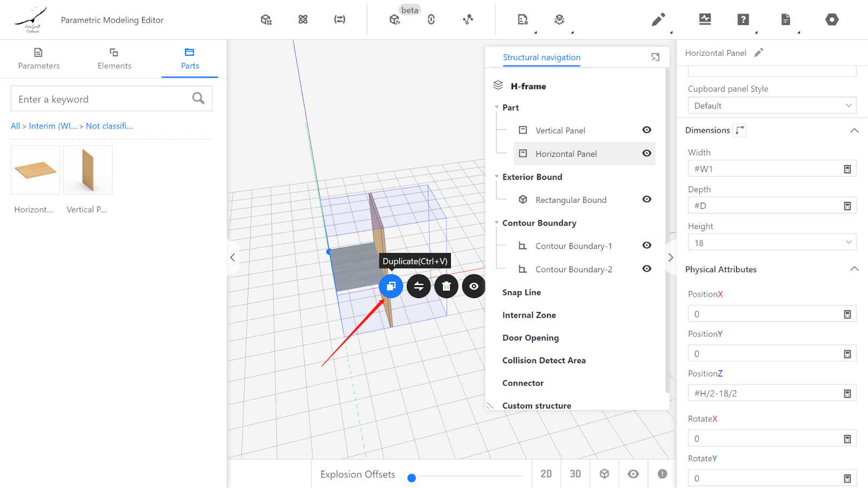Viewport: 868px width, 488px height.
Task: Toggle visibility of Rectangular Bound
Action: [647, 200]
